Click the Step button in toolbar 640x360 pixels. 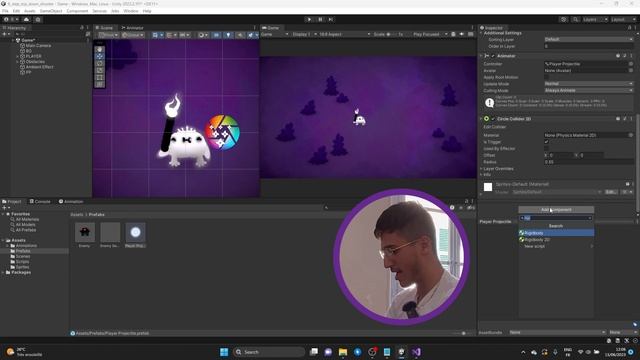click(331, 19)
